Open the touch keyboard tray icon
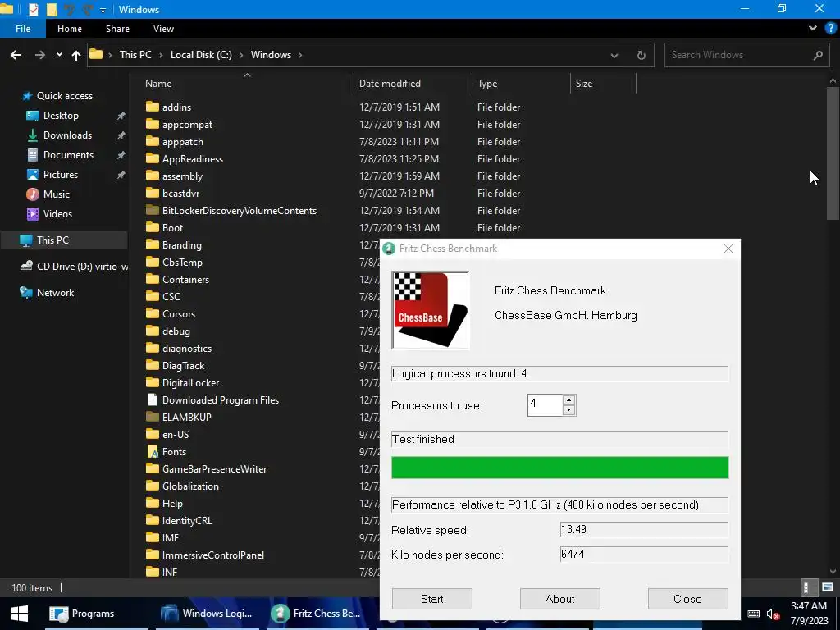The height and width of the screenshot is (630, 840). click(753, 614)
